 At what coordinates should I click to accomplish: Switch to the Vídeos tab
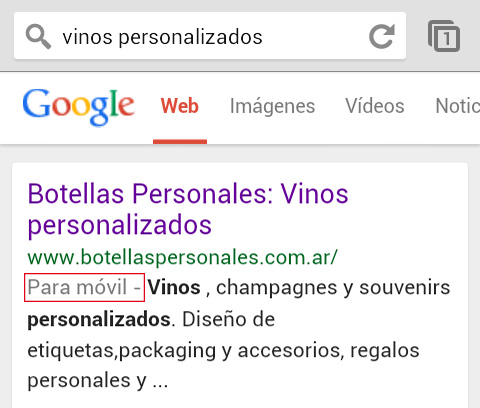coord(375,106)
